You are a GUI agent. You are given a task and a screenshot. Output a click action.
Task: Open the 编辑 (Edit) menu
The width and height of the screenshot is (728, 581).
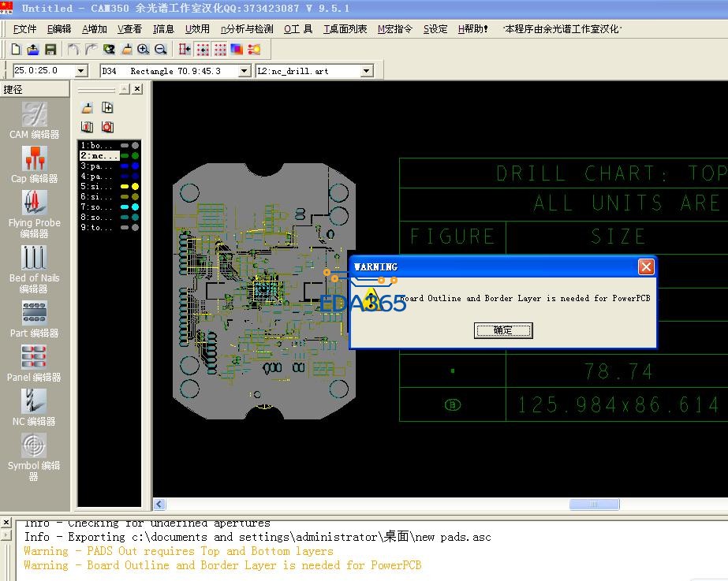point(59,29)
